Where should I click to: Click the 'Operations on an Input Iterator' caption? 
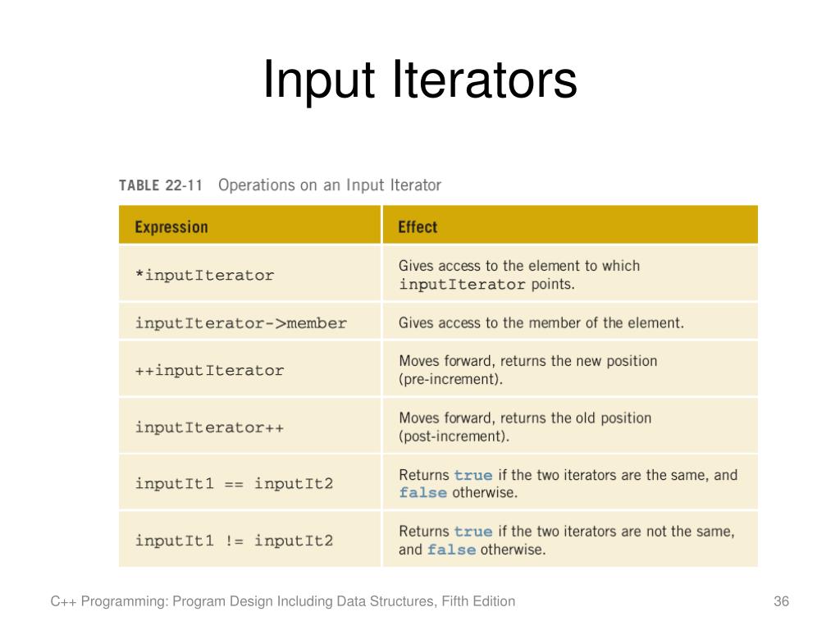click(x=330, y=185)
